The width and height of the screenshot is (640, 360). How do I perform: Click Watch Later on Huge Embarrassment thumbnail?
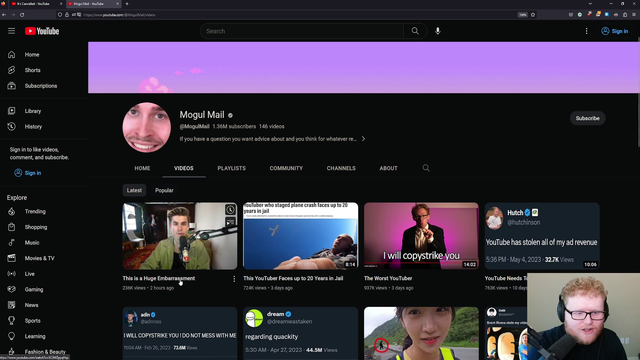pos(230,210)
